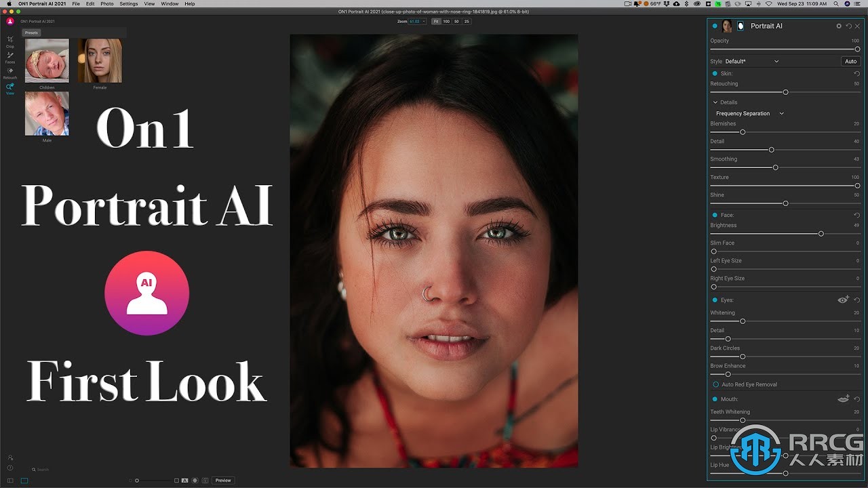Open the Portrait AI settings gear
Screen dimensions: 868x488
pos(839,26)
